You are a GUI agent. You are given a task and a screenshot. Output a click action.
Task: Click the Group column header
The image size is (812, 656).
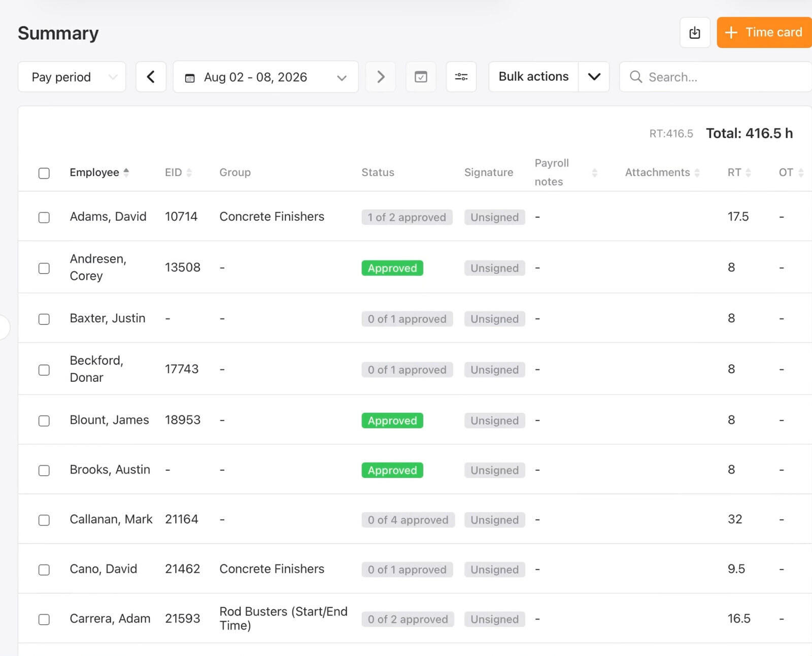[235, 172]
